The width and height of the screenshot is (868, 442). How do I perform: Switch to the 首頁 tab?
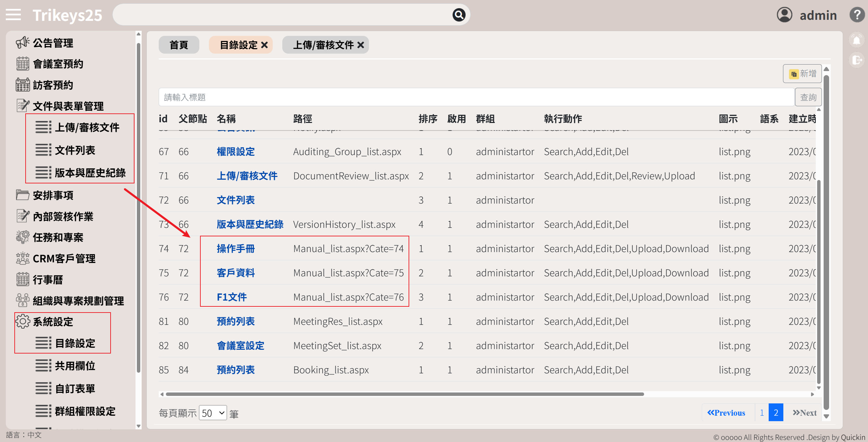click(179, 45)
